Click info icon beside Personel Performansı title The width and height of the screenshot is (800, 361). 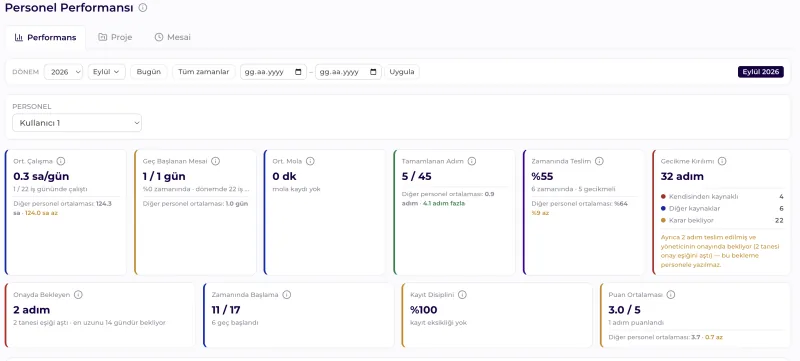(x=143, y=8)
